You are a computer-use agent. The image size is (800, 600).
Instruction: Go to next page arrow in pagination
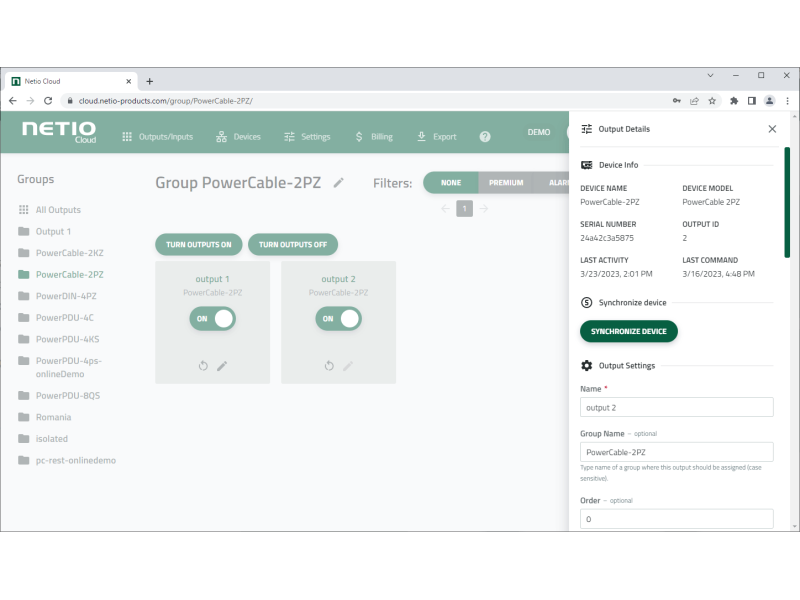[484, 208]
